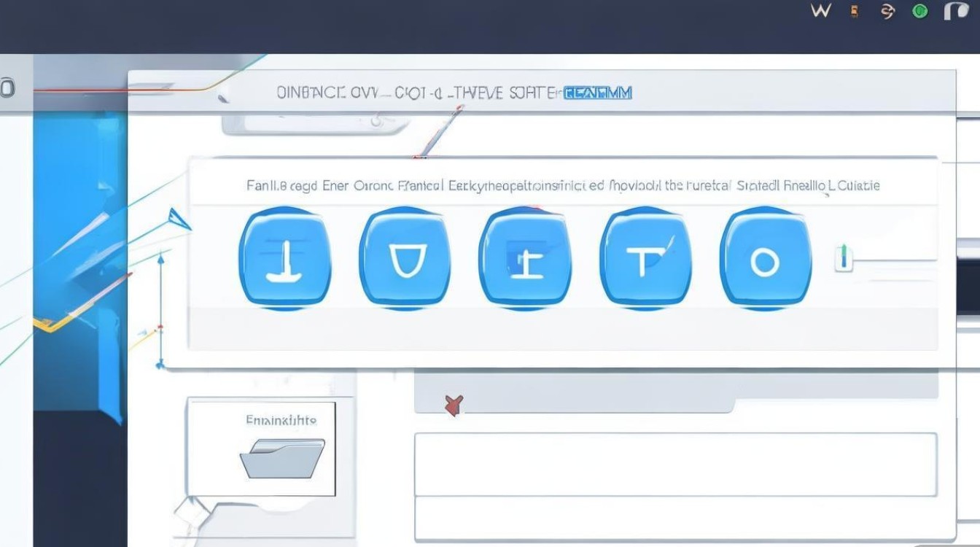980x547 pixels.
Task: Click the "Enainkjhte" label above the folder
Action: pos(281,420)
